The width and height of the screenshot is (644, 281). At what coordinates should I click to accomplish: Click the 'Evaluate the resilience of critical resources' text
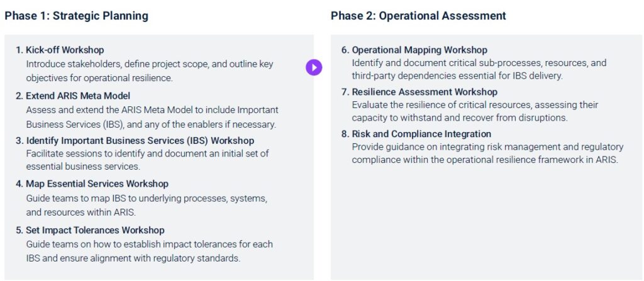pos(475,111)
